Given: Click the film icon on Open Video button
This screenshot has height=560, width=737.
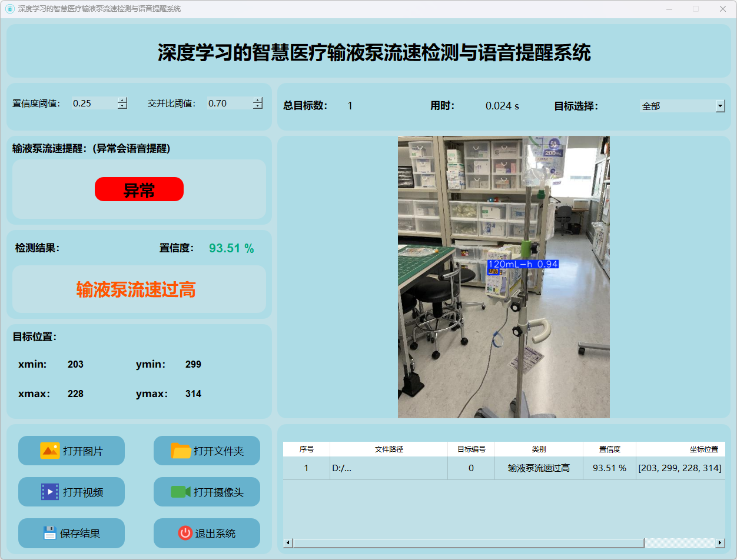Looking at the screenshot, I should [49, 492].
